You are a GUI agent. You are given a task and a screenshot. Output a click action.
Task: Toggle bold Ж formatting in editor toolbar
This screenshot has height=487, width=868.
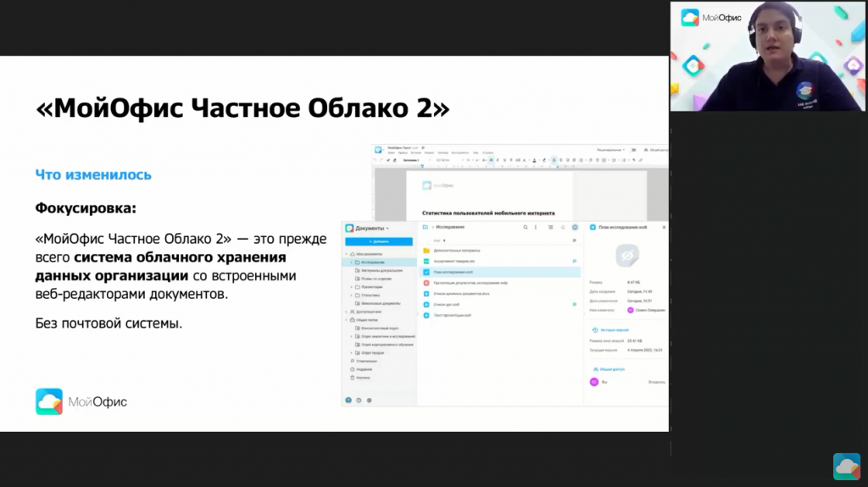pyautogui.click(x=491, y=160)
